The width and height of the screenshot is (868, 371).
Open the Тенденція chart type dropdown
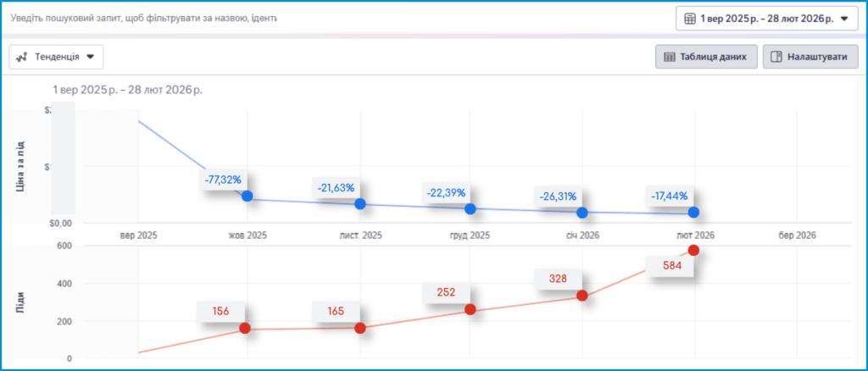pos(56,57)
